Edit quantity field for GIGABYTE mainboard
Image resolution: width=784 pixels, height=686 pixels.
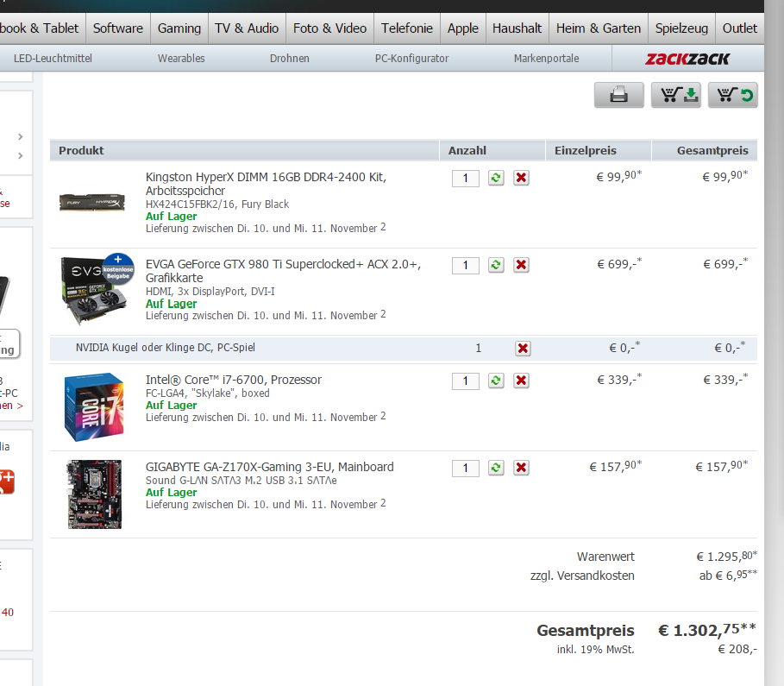pyautogui.click(x=466, y=468)
